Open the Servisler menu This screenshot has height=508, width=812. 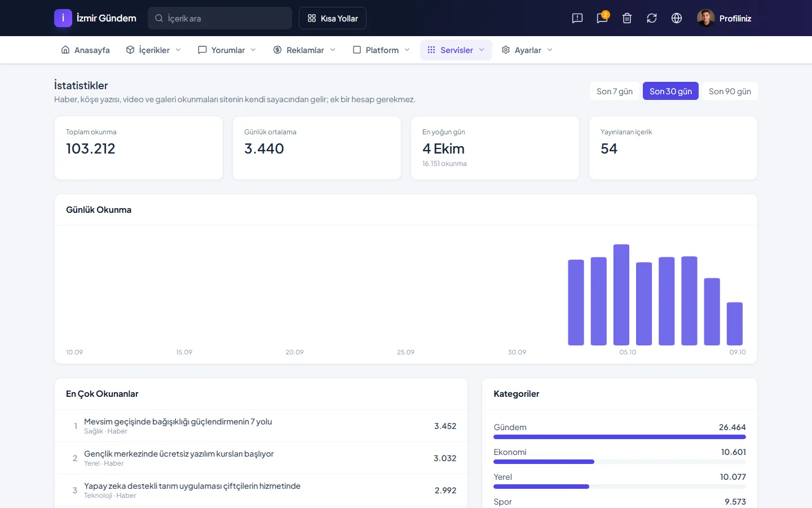456,50
